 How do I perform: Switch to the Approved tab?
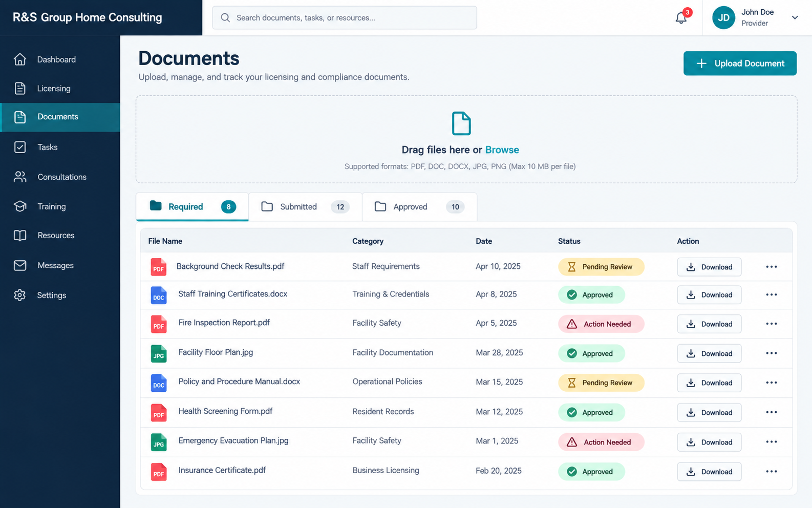click(420, 206)
